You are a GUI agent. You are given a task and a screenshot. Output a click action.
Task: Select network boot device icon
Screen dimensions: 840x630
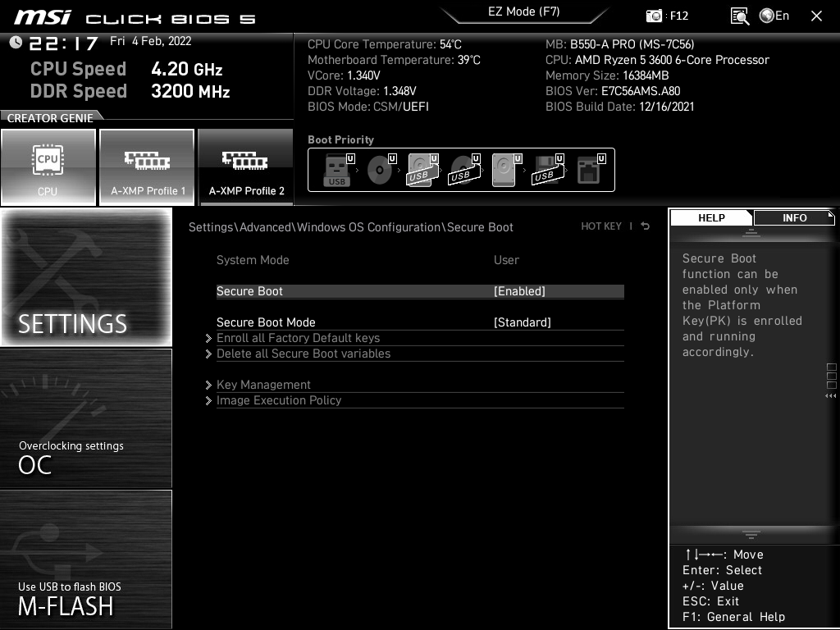(x=588, y=171)
